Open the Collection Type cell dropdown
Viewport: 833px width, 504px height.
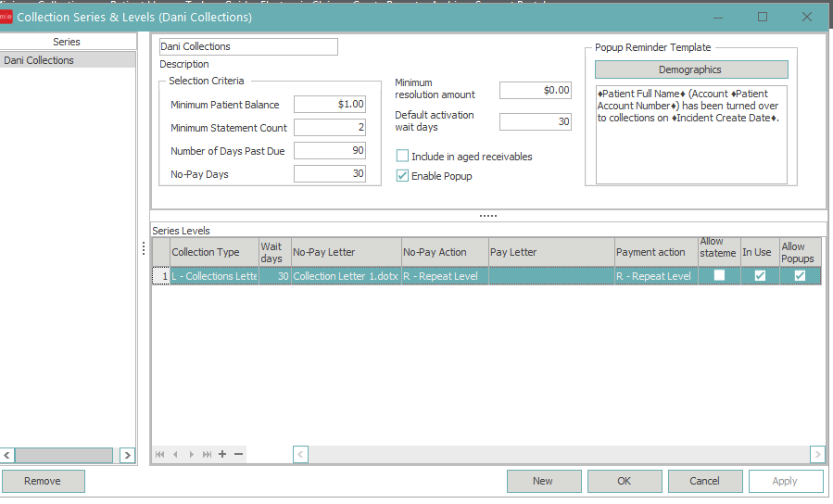[x=214, y=276]
